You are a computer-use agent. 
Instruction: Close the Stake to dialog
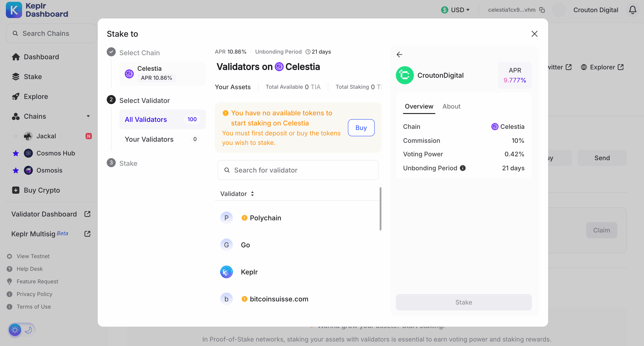point(535,34)
